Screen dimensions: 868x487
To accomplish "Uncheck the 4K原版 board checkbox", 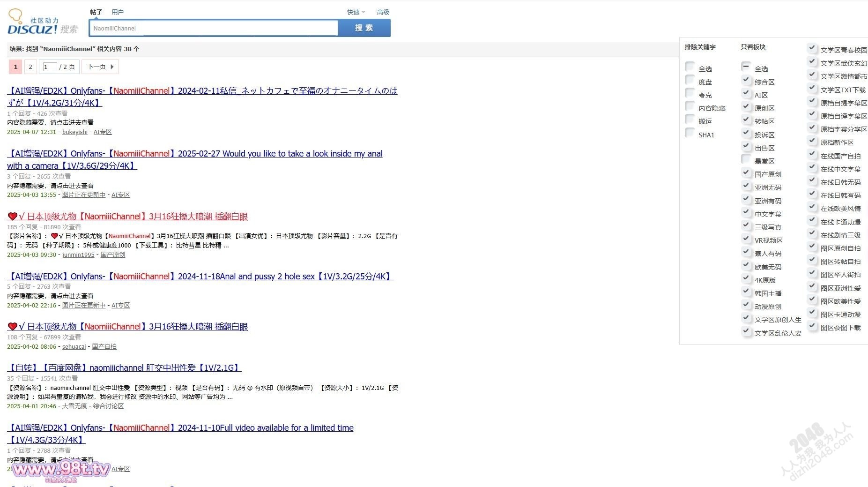I will [x=746, y=278].
